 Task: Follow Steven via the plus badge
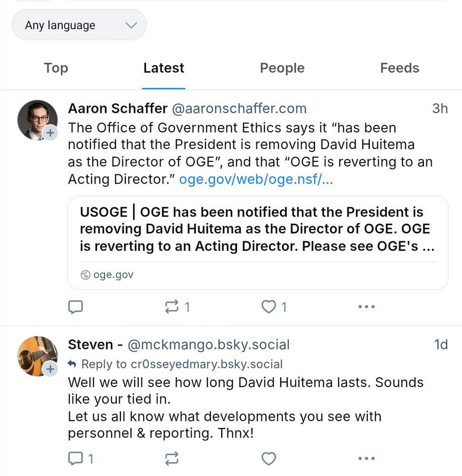pos(51,369)
